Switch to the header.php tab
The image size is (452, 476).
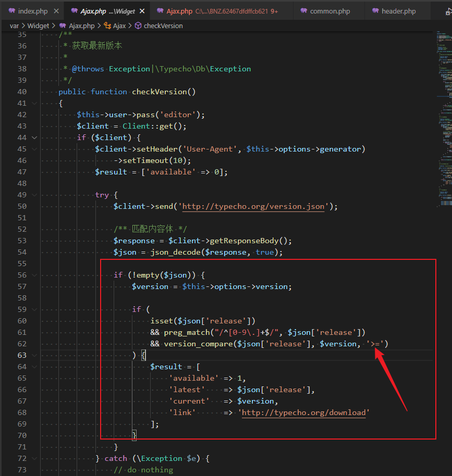(398, 11)
